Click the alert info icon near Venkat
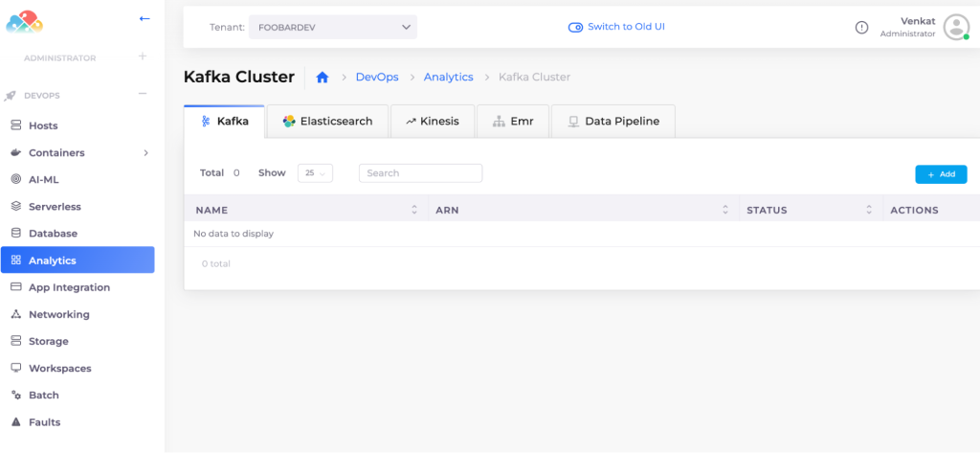This screenshot has height=453, width=980. pos(861,28)
